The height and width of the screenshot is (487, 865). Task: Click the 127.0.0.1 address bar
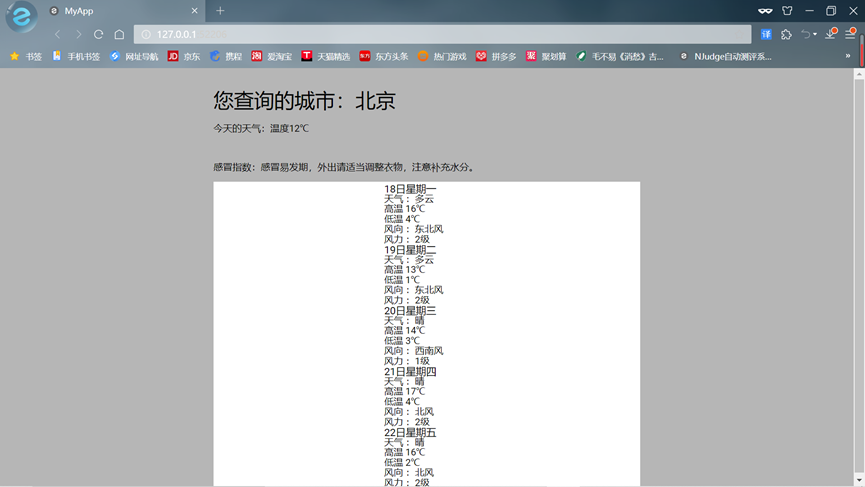(442, 34)
